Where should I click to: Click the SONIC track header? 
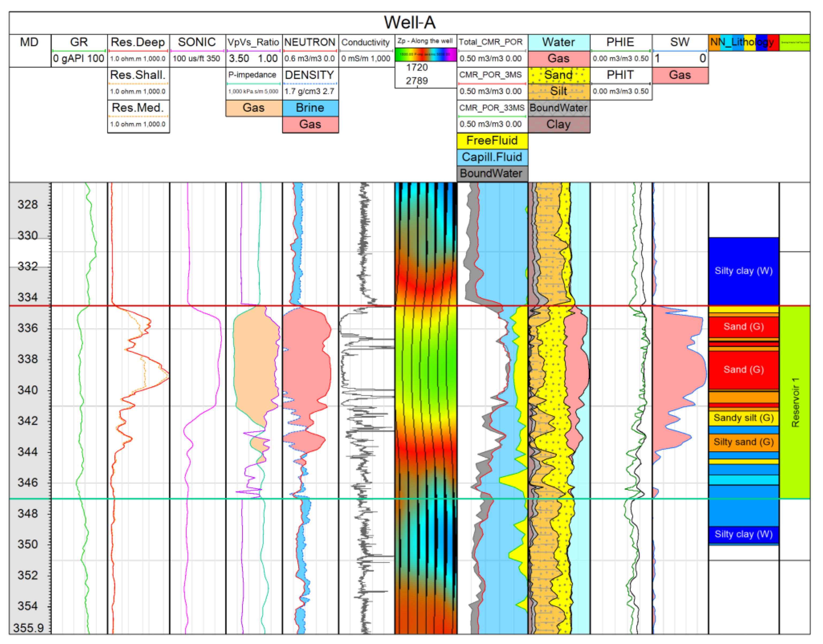[x=197, y=42]
